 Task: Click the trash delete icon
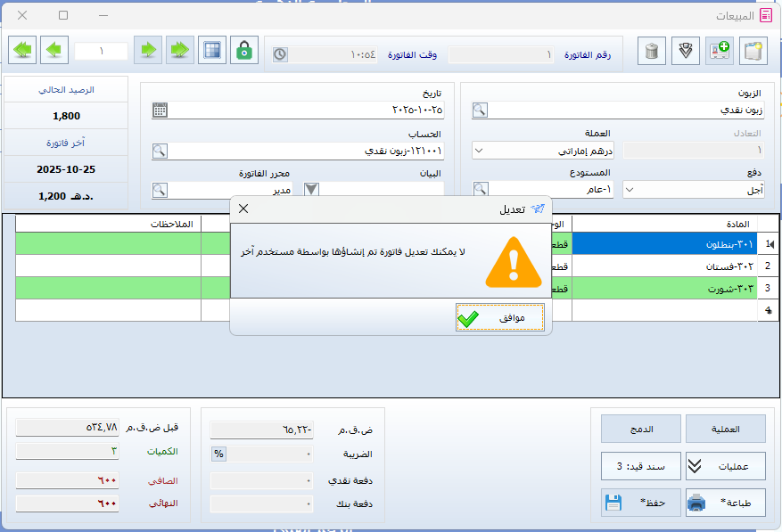(652, 51)
